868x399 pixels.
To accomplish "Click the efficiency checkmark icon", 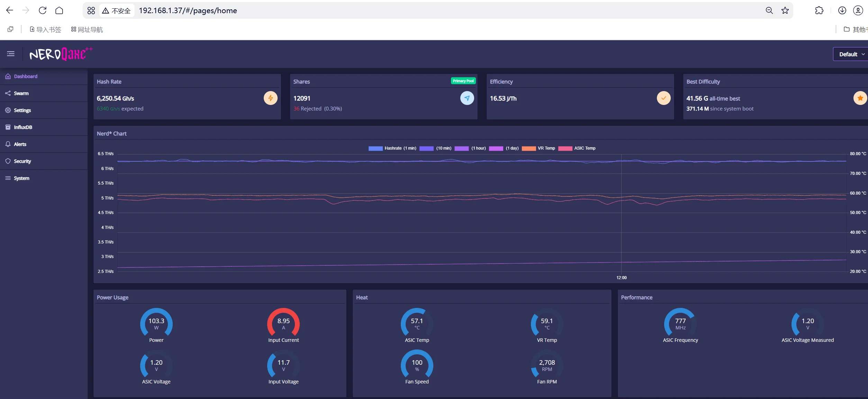I will [x=663, y=98].
